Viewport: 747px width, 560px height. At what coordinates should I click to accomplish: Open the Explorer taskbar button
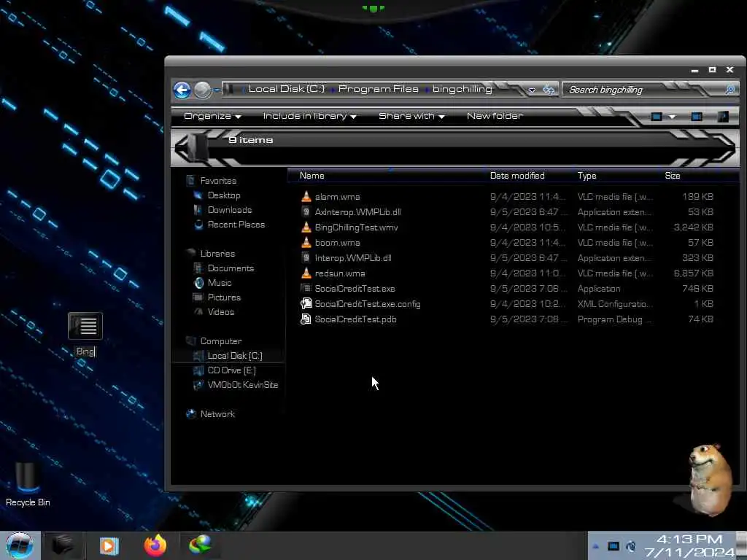tap(63, 545)
